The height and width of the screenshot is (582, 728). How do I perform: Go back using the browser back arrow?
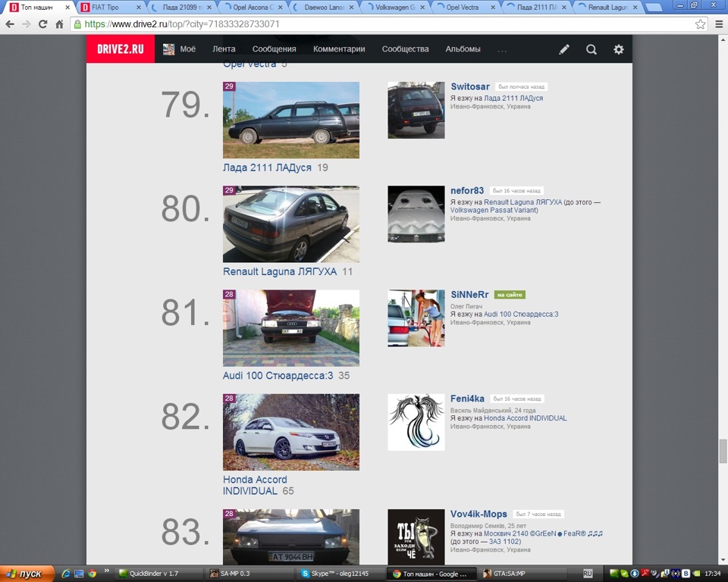coord(10,24)
